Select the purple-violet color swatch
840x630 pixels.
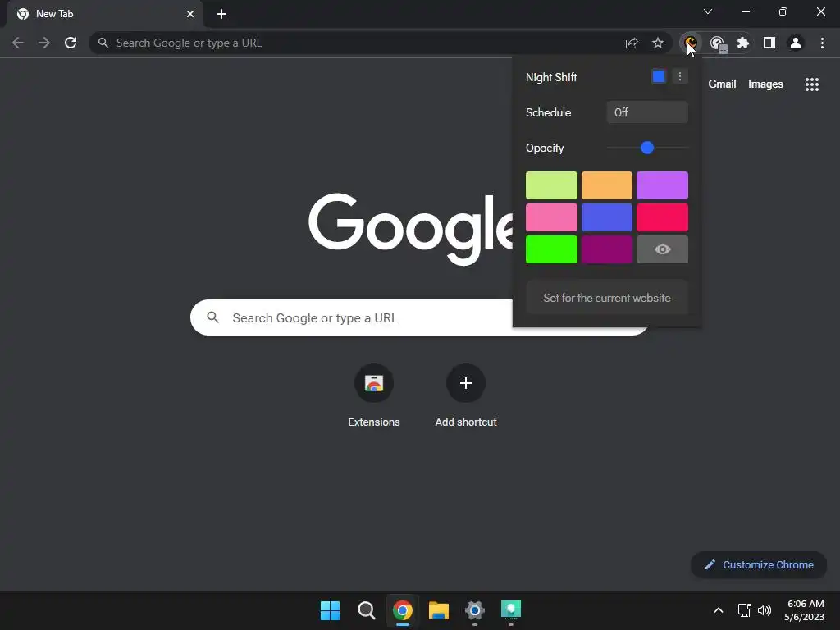[x=662, y=185]
